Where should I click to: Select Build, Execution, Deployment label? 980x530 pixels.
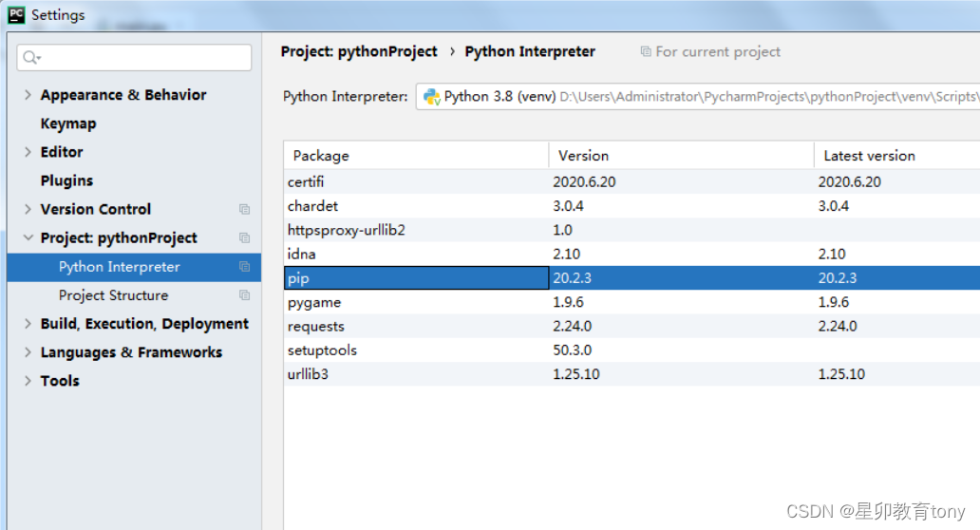(x=144, y=324)
